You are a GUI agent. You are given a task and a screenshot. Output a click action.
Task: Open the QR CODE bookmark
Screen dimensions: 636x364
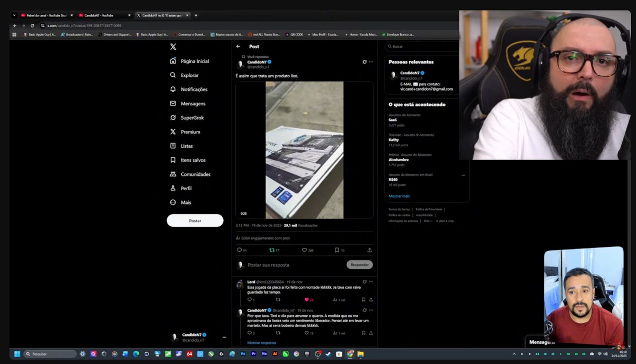(294, 34)
